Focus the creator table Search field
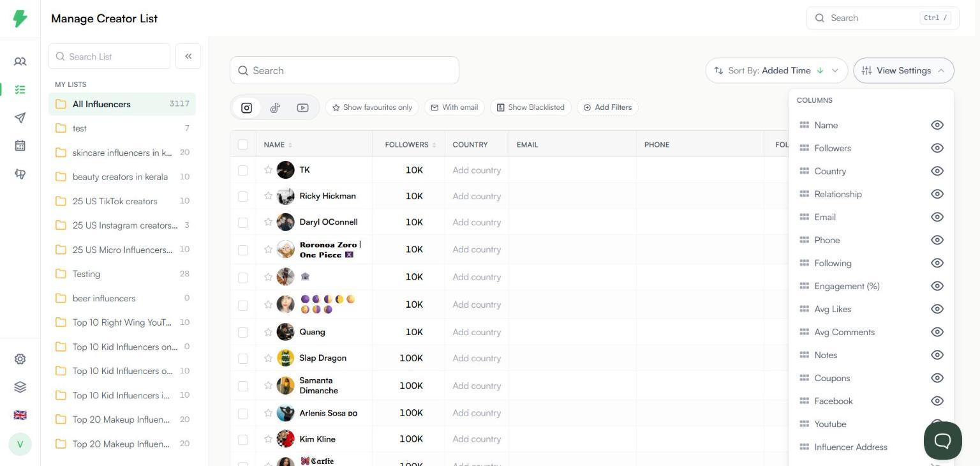 345,70
